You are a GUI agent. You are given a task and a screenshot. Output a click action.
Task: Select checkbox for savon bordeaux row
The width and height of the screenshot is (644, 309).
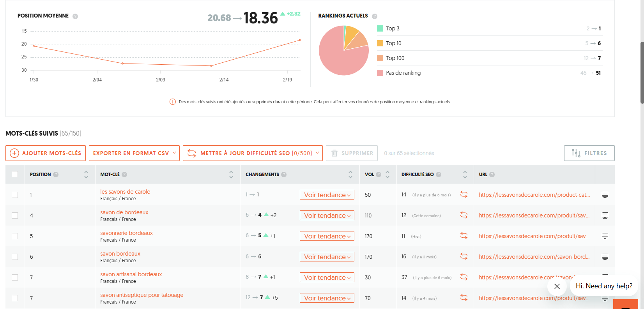click(x=15, y=257)
